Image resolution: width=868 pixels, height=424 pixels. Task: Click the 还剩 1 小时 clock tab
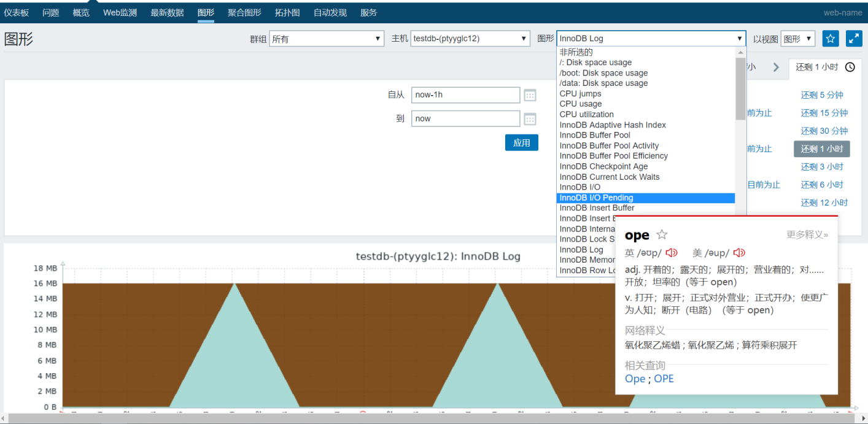coord(825,67)
